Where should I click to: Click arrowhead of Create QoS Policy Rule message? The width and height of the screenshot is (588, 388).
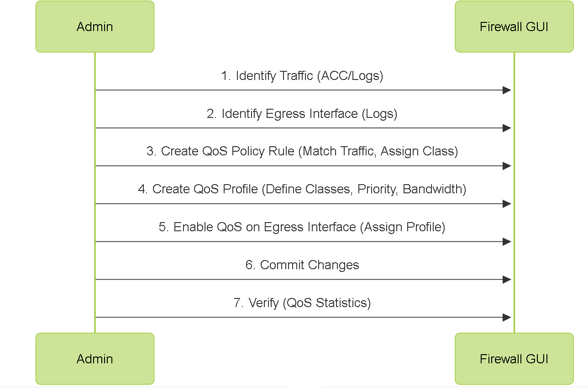(507, 166)
